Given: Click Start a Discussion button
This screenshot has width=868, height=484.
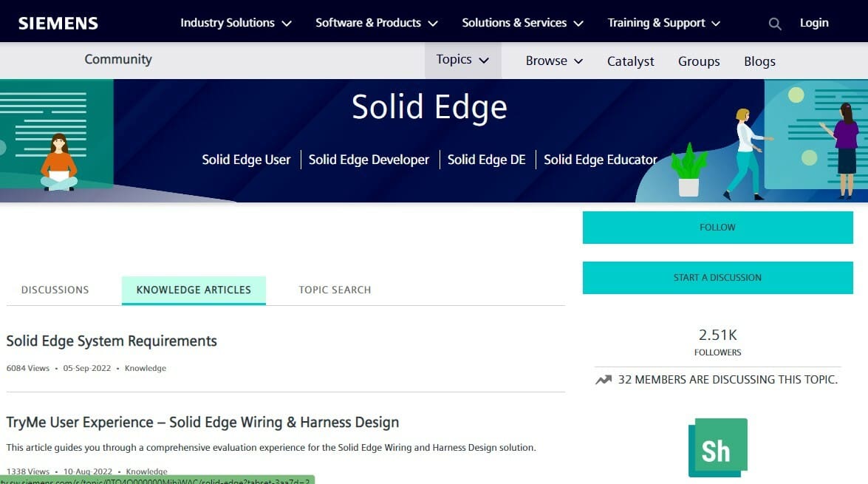Looking at the screenshot, I should [717, 277].
